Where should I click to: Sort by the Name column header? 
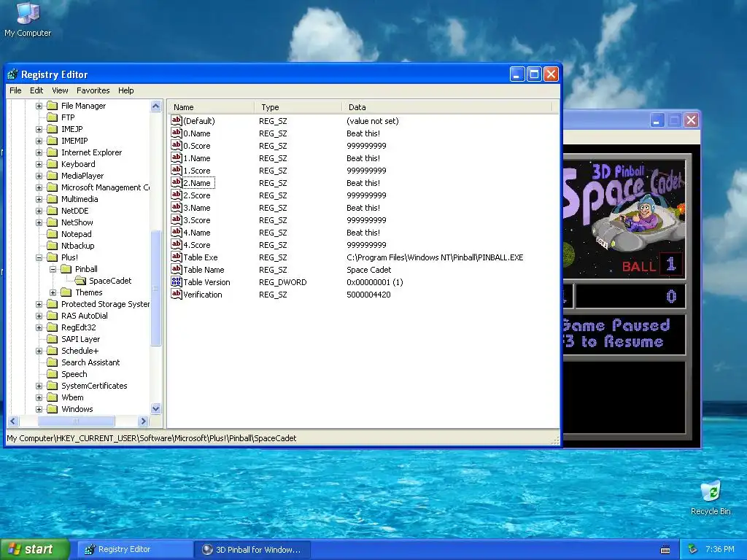coord(211,107)
